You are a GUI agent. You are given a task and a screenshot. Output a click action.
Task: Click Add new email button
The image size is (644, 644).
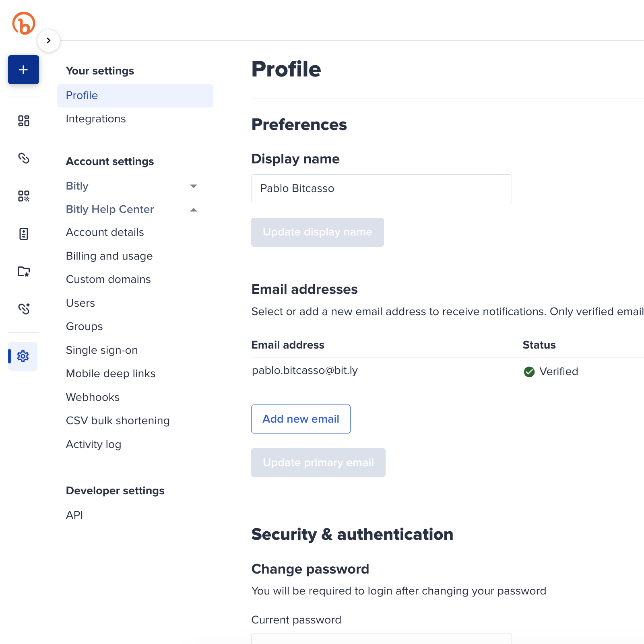click(301, 419)
